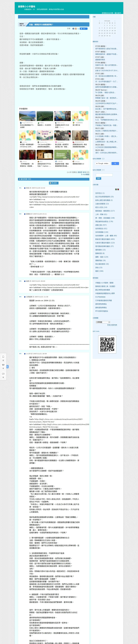Click comment permalink #2
Image resolution: width=138 pixels, height=644 pixels.
[20, 214]
